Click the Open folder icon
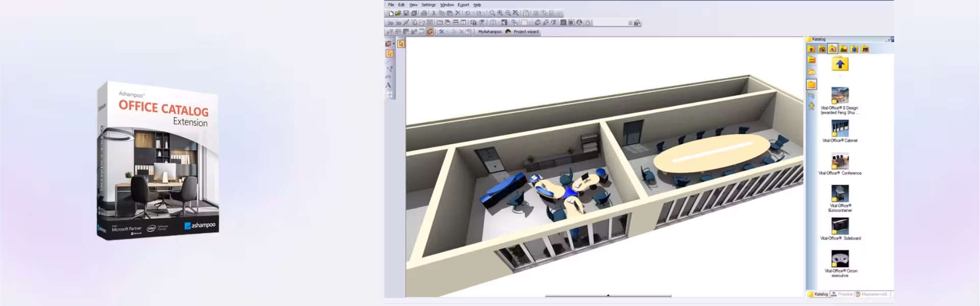Viewport: 980px width, 306px height. click(398, 13)
